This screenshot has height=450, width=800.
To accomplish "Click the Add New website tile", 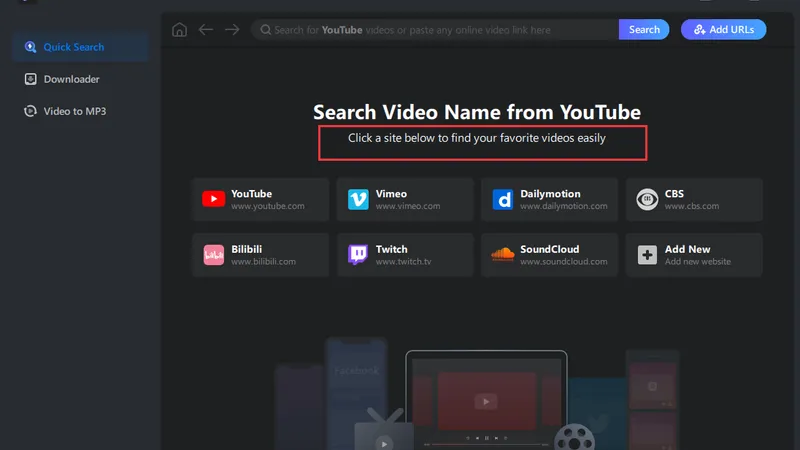I will click(x=694, y=255).
